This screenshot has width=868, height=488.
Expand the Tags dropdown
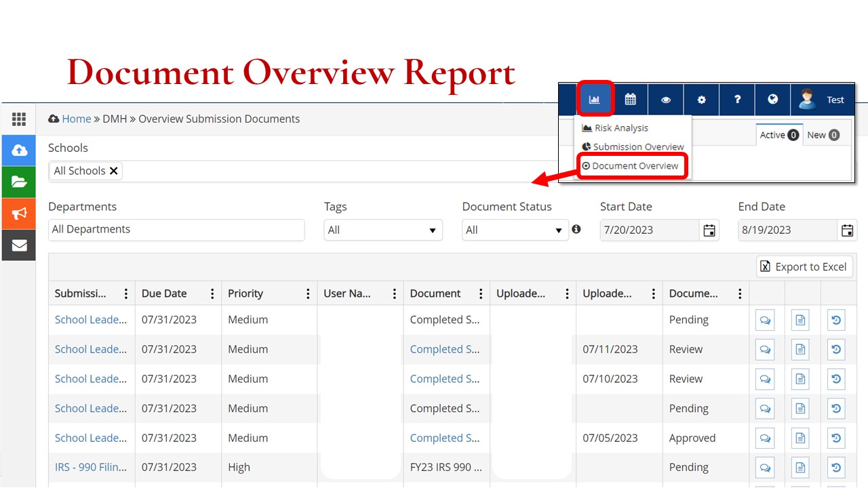click(383, 230)
